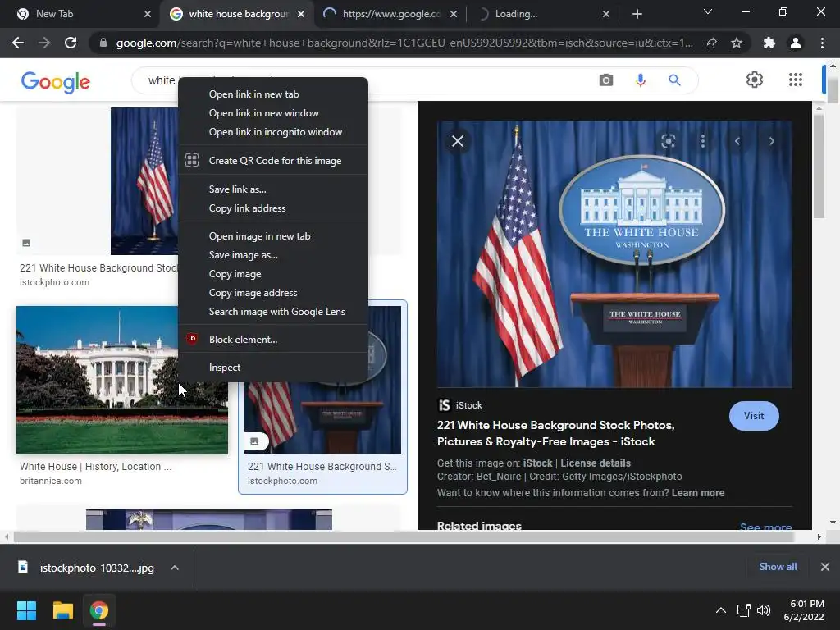Open the '221 White House Background Stock Photos' title link

click(x=555, y=433)
